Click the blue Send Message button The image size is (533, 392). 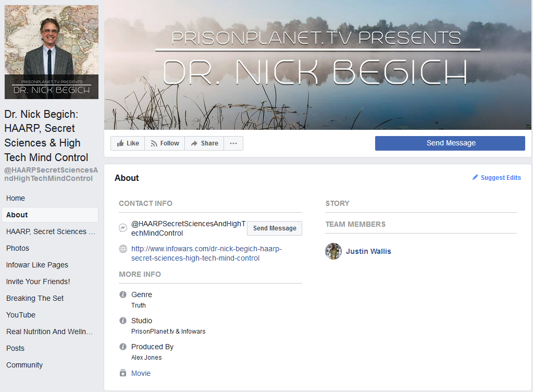(x=450, y=143)
